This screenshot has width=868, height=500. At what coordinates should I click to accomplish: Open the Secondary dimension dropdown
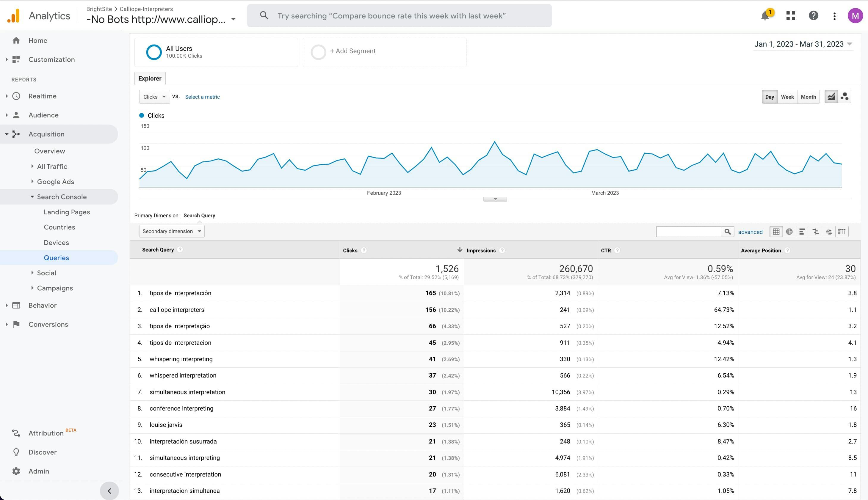click(171, 232)
